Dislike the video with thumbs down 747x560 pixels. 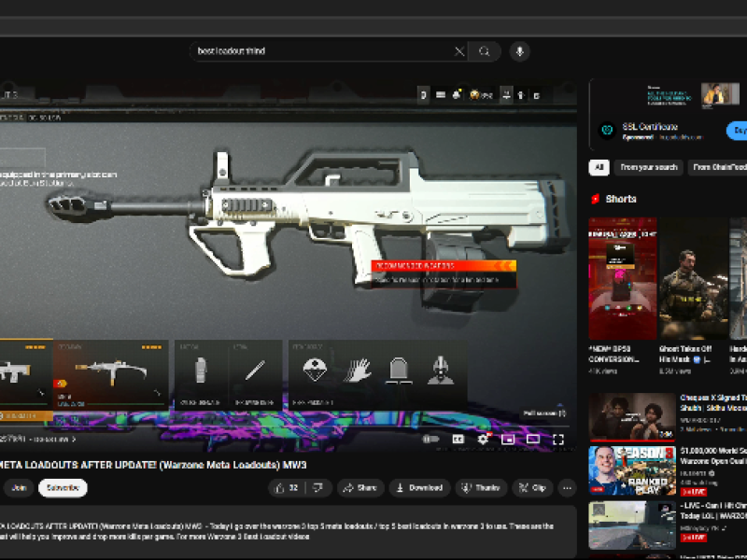(317, 487)
